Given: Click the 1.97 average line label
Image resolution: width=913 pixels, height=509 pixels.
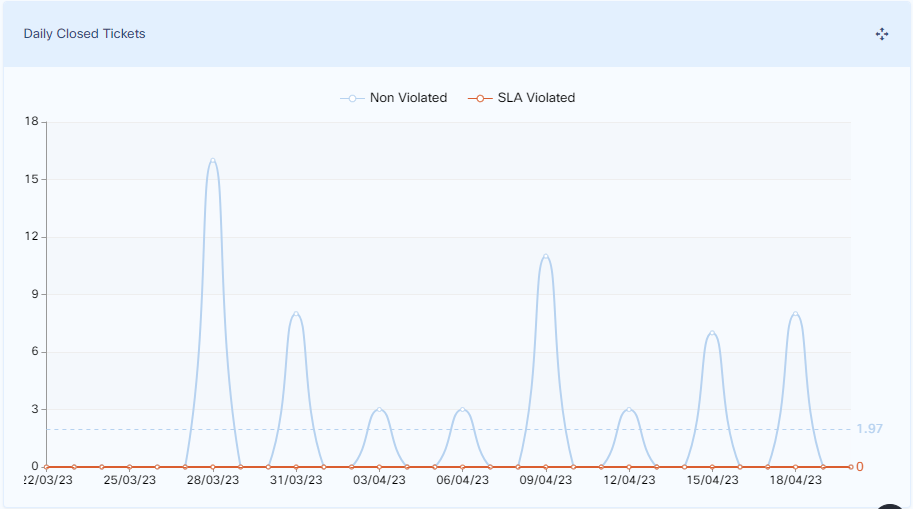Looking at the screenshot, I should point(869,429).
